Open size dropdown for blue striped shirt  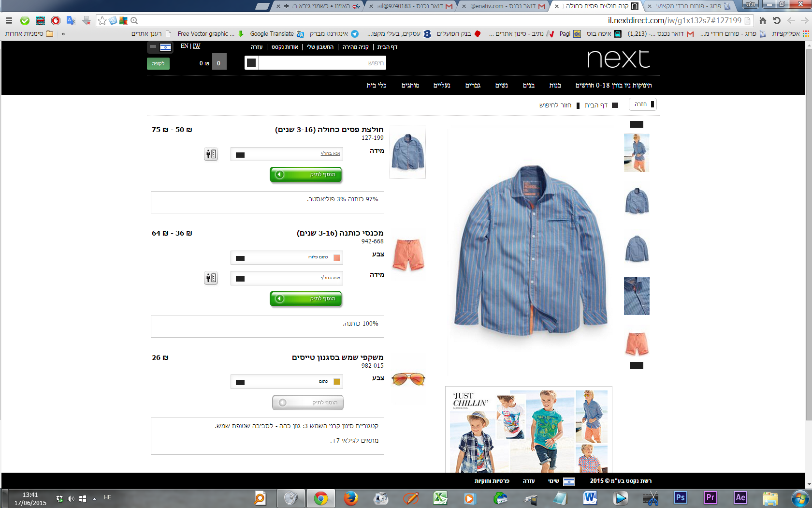click(287, 154)
